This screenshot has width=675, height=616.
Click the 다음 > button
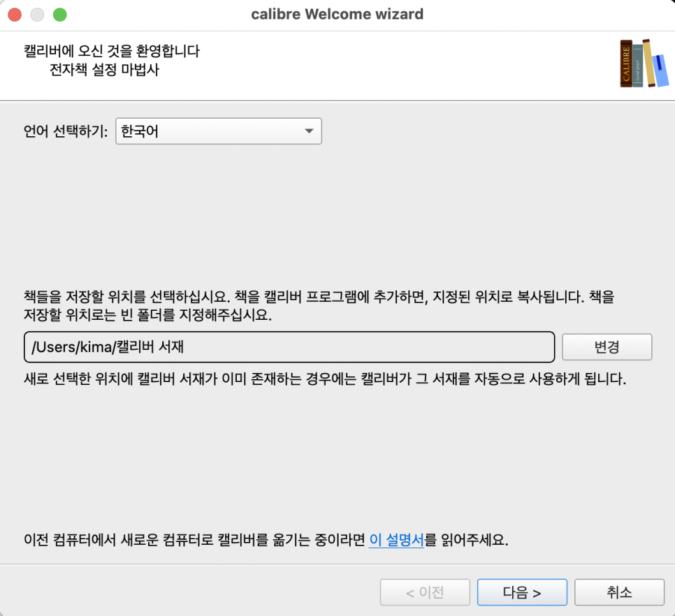(x=522, y=592)
